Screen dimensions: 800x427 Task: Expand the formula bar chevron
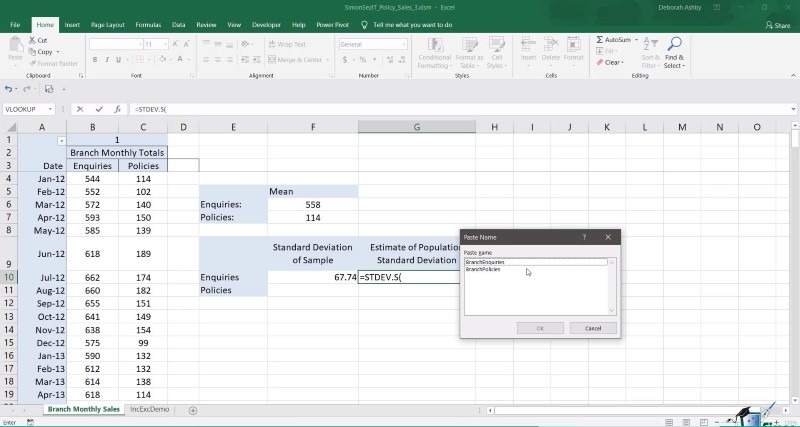(791, 109)
